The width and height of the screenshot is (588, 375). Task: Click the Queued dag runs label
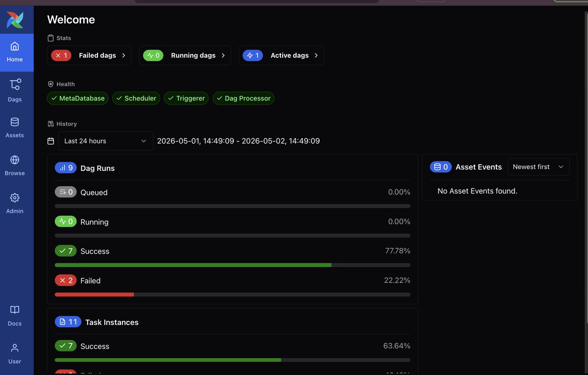[94, 192]
